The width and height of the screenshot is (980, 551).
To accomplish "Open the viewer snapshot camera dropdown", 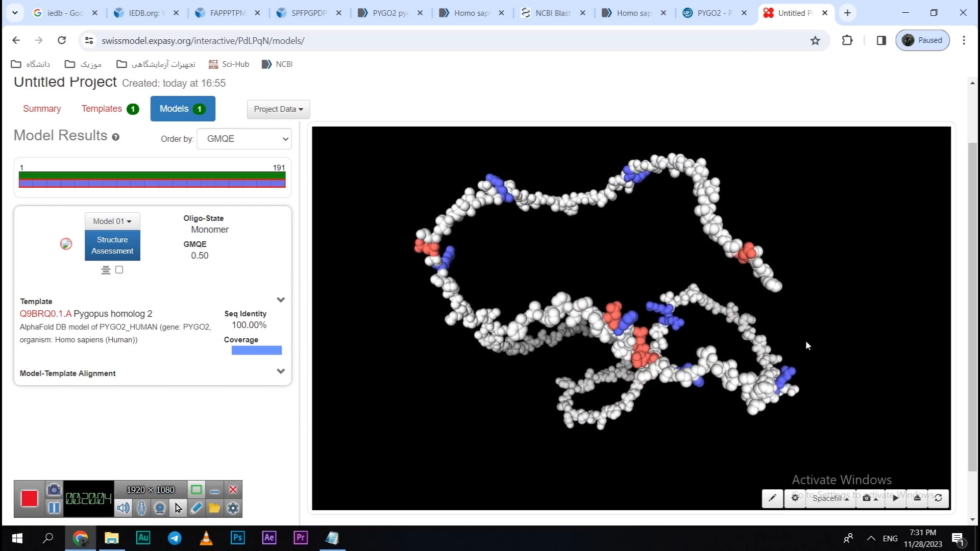I will pos(870,498).
